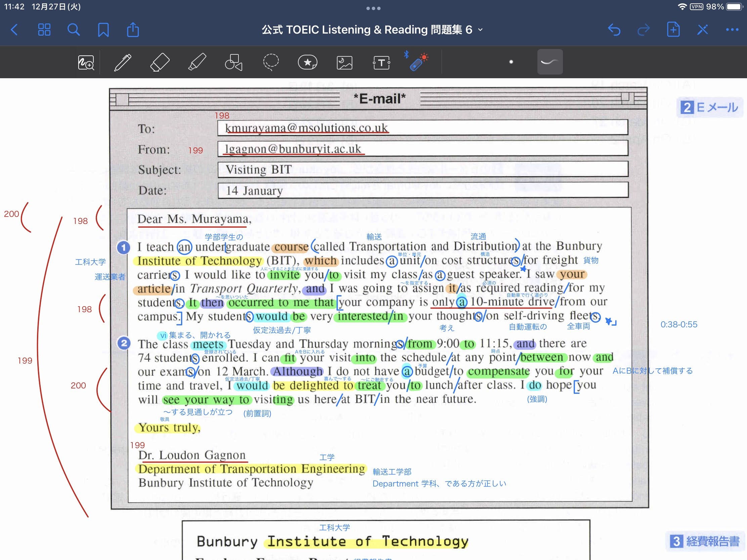Tap the clock reading 11:42

coord(14,7)
